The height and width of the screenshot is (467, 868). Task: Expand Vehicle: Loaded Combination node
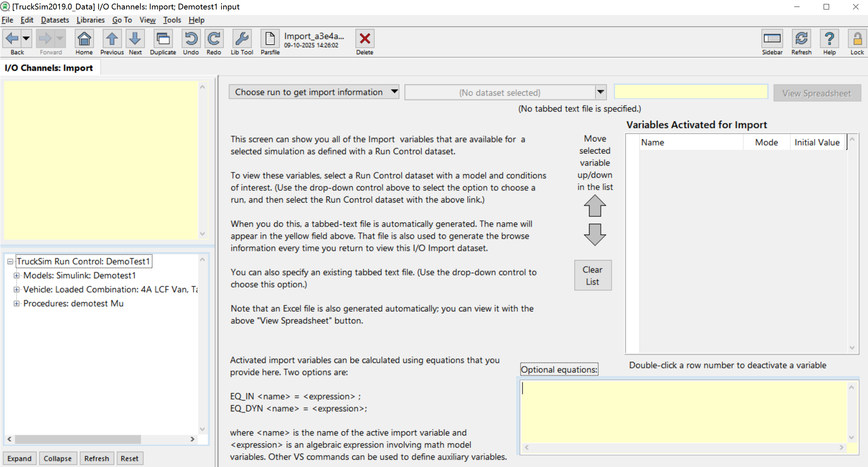click(16, 290)
